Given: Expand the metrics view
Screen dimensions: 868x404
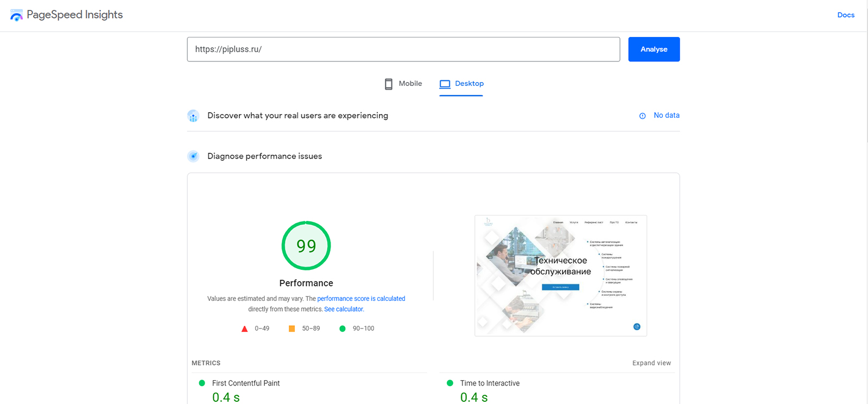Looking at the screenshot, I should point(651,363).
